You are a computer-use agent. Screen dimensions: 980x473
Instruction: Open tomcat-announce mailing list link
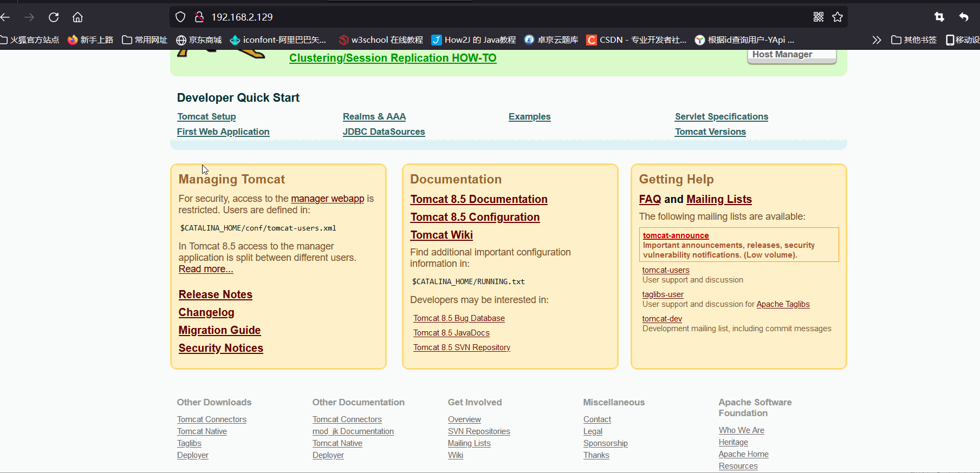coord(676,235)
